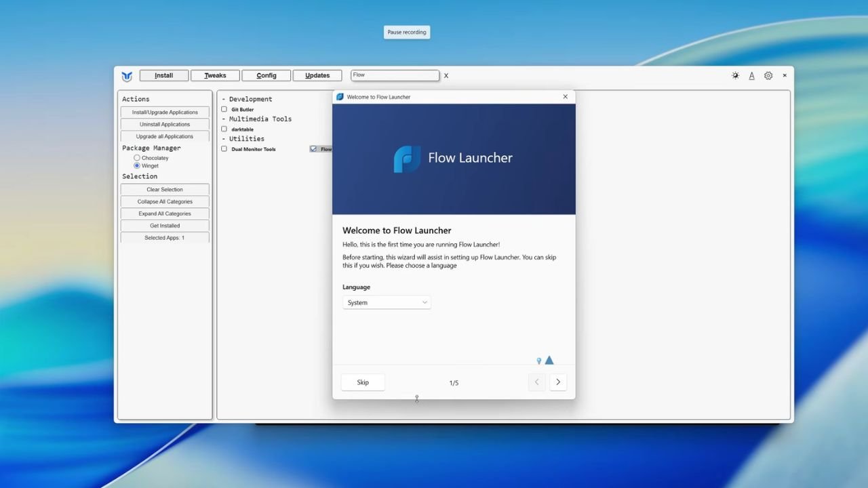868x488 pixels.
Task: Click the blue triangle icon near the wizard bottom
Action: pyautogui.click(x=549, y=360)
